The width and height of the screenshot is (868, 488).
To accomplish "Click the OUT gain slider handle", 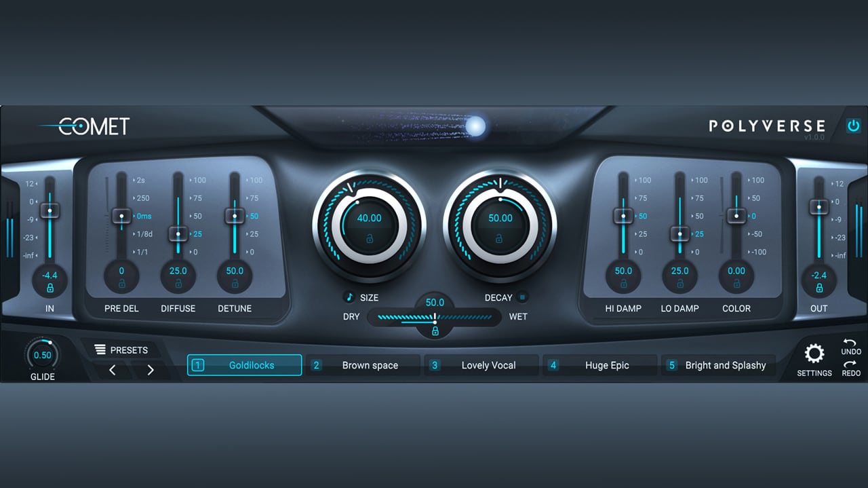I will [819, 206].
